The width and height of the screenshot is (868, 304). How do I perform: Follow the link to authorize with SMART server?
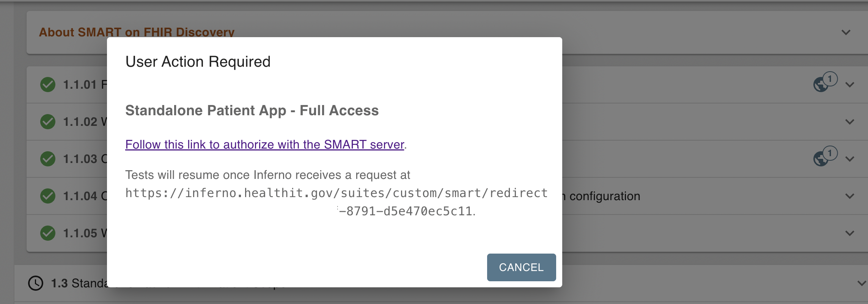(x=264, y=144)
